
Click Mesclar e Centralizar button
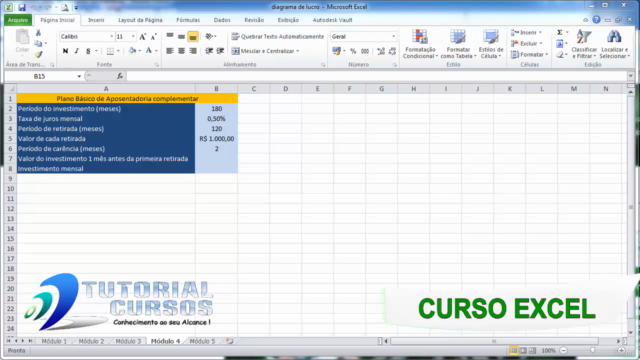tap(263, 51)
